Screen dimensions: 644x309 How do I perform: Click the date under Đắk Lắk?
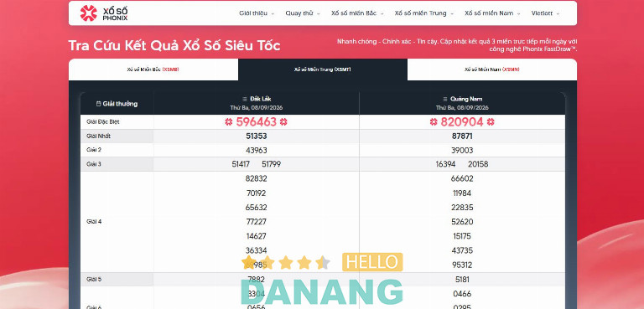(x=257, y=107)
